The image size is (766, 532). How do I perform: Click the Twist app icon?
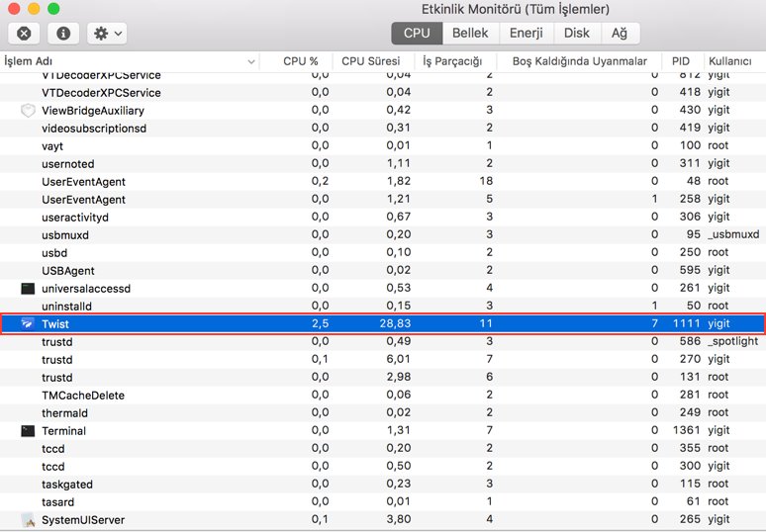click(x=28, y=323)
